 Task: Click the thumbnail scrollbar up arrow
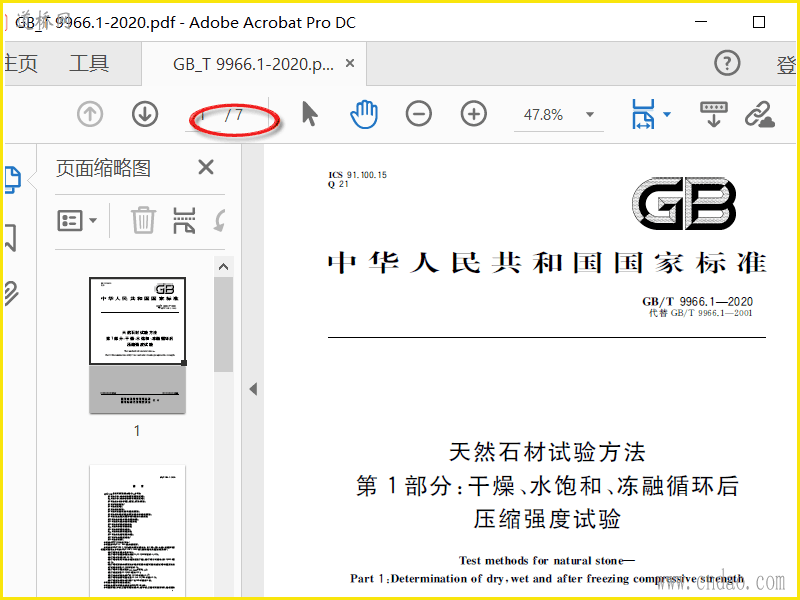pyautogui.click(x=223, y=267)
